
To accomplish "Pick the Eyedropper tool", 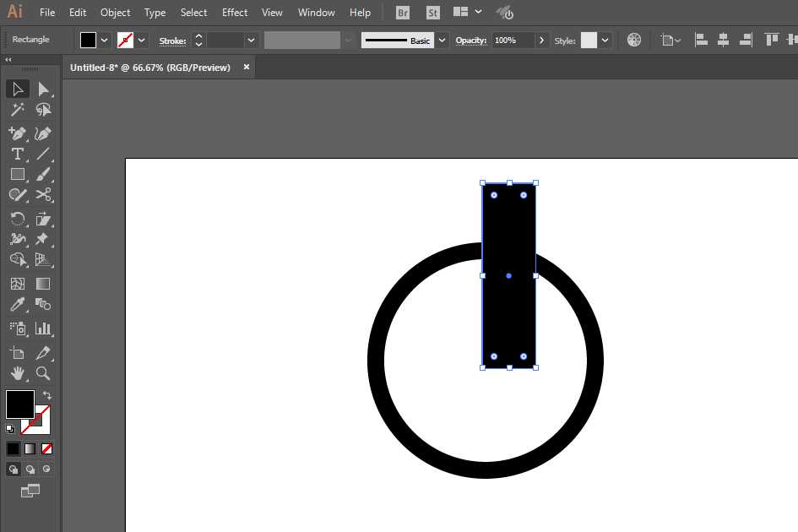I will (x=18, y=304).
